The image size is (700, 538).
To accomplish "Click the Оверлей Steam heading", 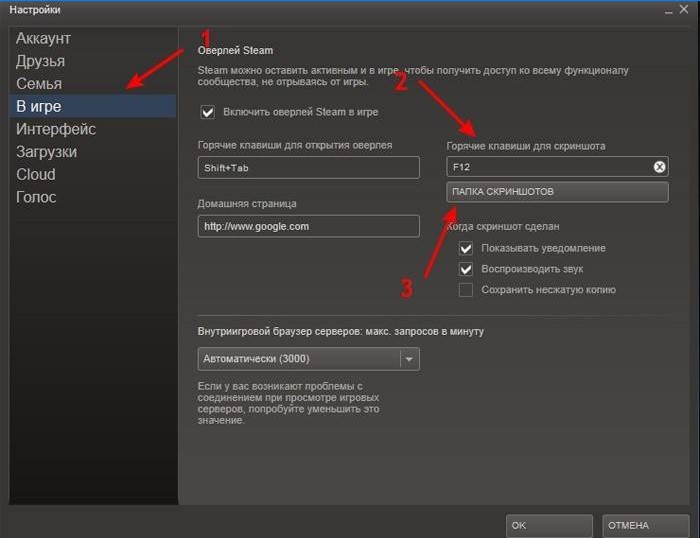I will tap(235, 50).
